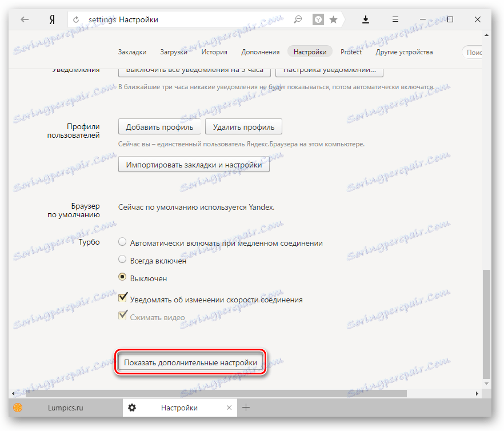Click the Добавить профиль button

(159, 127)
